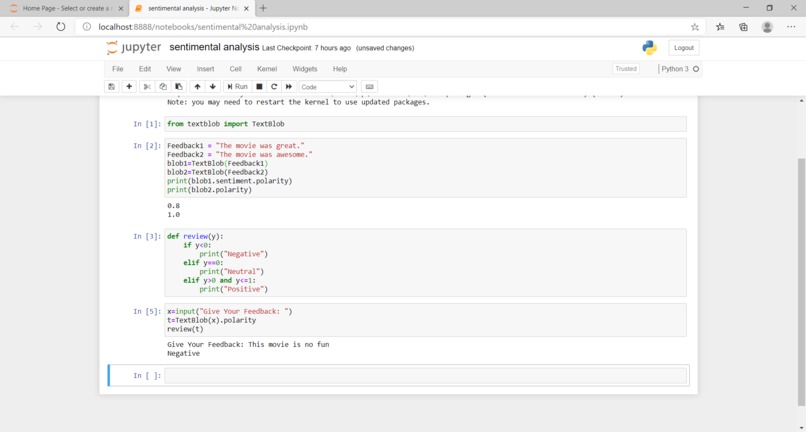The height and width of the screenshot is (432, 806).
Task: Click the output text Negative
Action: click(x=184, y=353)
